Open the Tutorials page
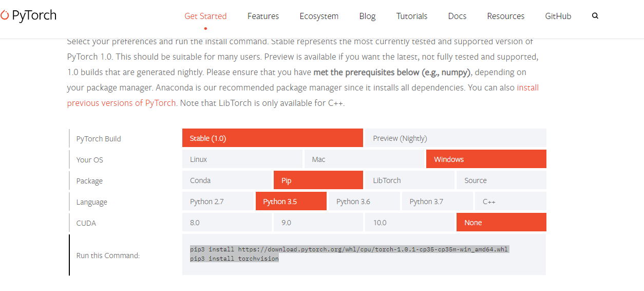Screen dimensions: 644x291 click(412, 16)
